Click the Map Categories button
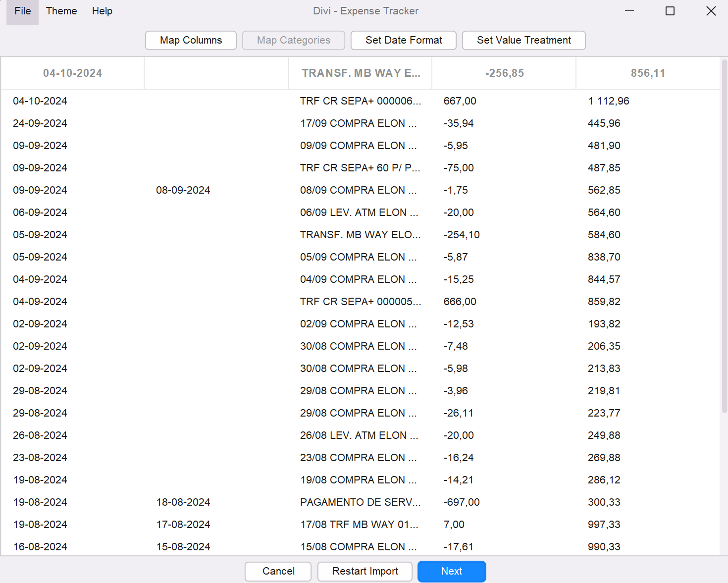This screenshot has width=728, height=583. [294, 40]
